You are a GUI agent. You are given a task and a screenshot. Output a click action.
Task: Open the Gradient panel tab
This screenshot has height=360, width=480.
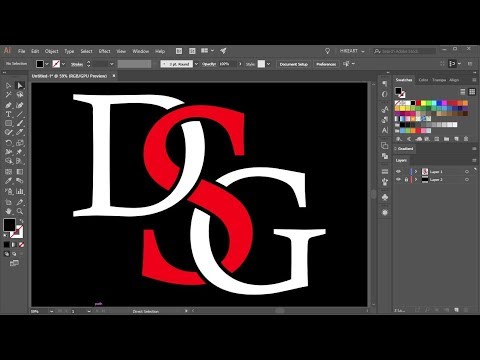[405, 149]
